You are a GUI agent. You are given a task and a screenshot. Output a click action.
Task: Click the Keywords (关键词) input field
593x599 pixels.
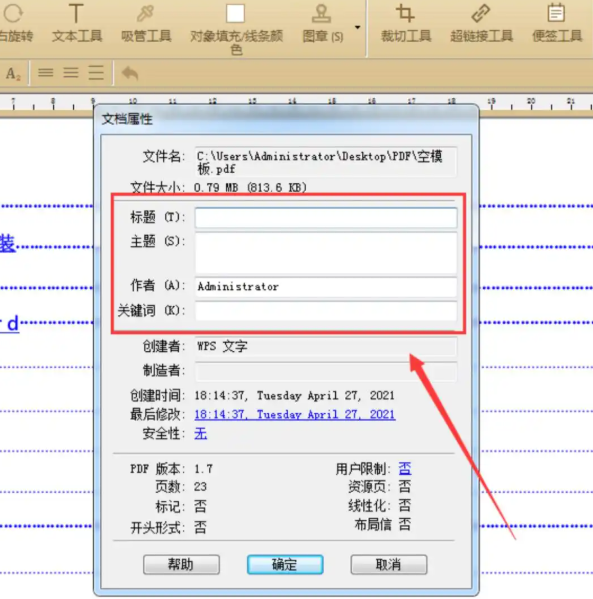[x=326, y=311]
